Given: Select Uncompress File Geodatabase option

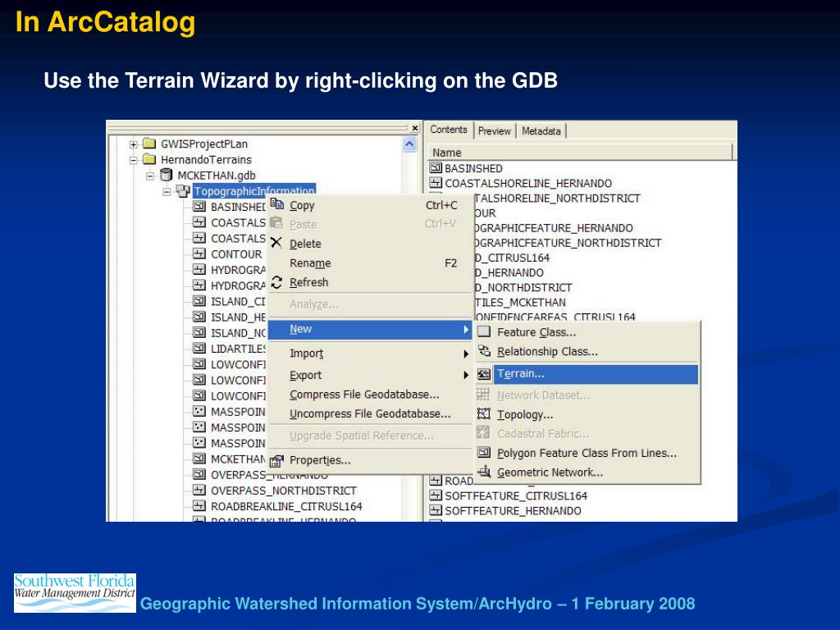Looking at the screenshot, I should click(x=370, y=414).
